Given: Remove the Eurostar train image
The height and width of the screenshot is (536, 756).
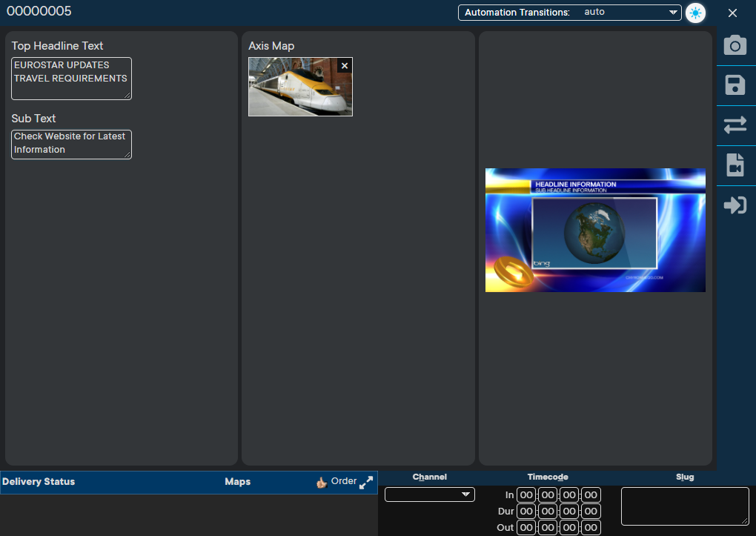Looking at the screenshot, I should click(x=345, y=66).
